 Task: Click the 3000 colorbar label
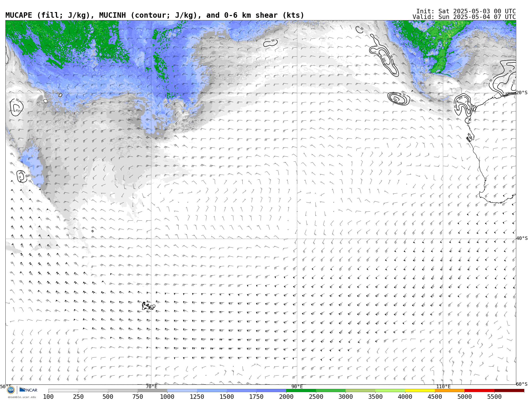coord(346,397)
